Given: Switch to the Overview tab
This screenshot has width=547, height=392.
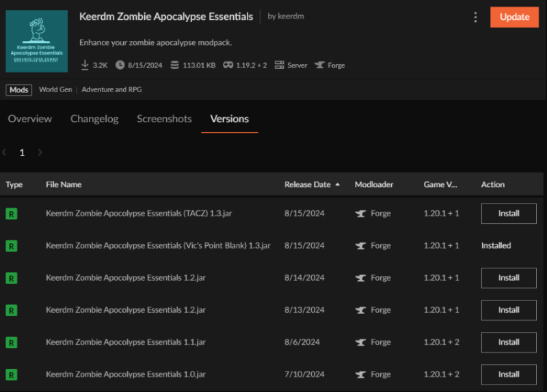Looking at the screenshot, I should (29, 119).
